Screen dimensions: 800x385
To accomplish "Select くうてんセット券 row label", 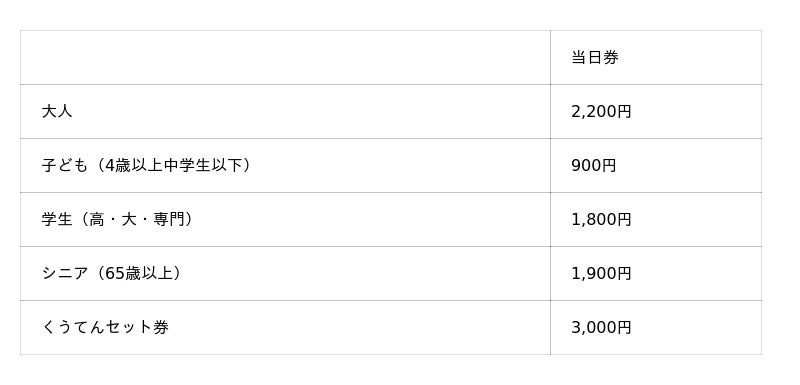I will [105, 327].
